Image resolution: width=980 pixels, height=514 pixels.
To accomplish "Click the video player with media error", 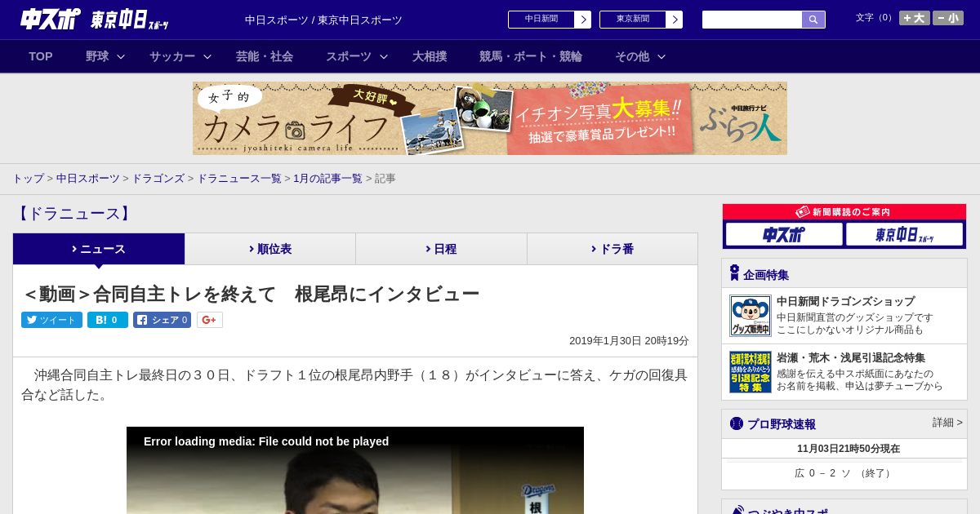I will 355,470.
